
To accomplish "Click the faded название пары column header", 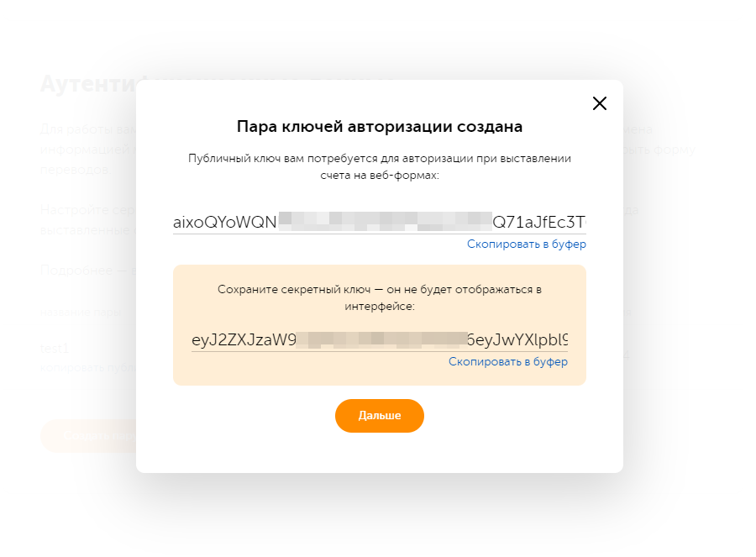I will tap(80, 313).
